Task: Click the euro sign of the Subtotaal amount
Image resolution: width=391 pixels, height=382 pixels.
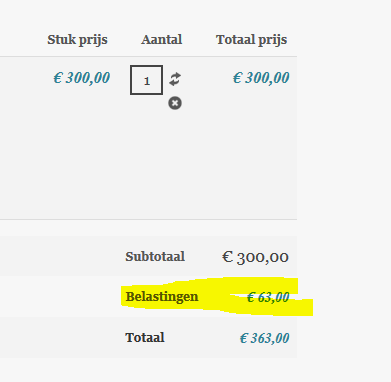Action: 227,256
